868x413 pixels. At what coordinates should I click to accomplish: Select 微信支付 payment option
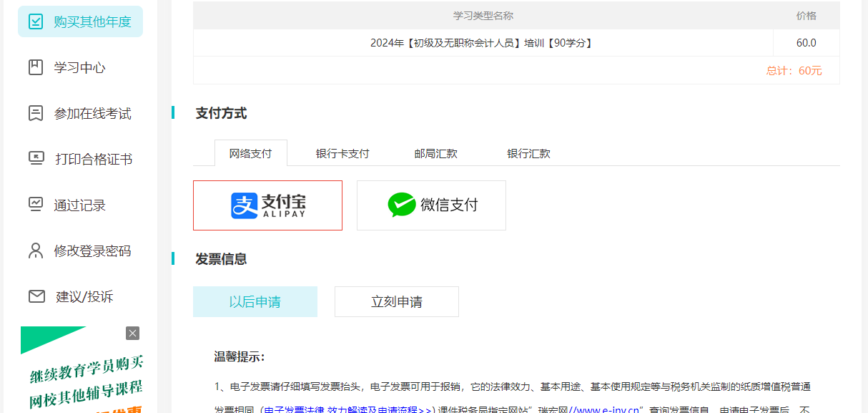[431, 205]
